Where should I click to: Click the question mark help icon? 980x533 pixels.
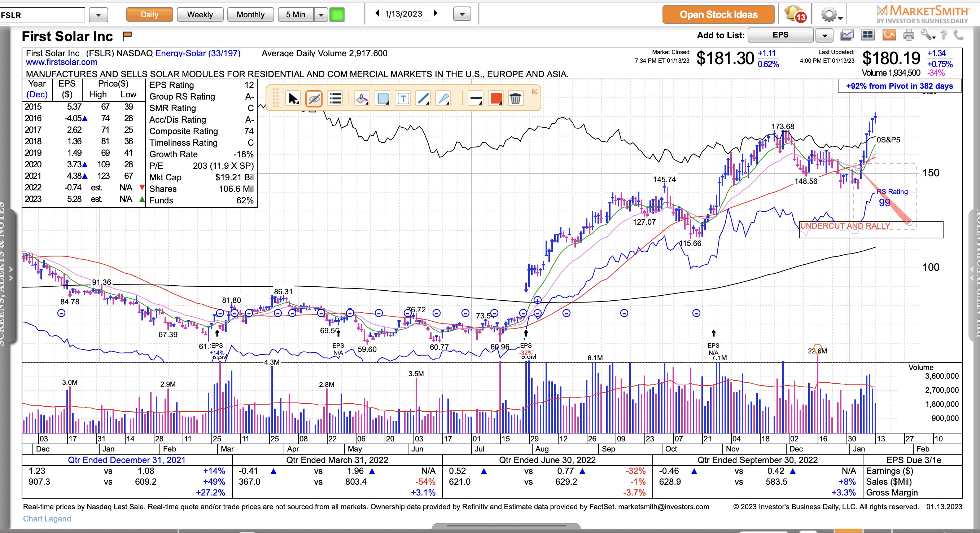click(944, 35)
